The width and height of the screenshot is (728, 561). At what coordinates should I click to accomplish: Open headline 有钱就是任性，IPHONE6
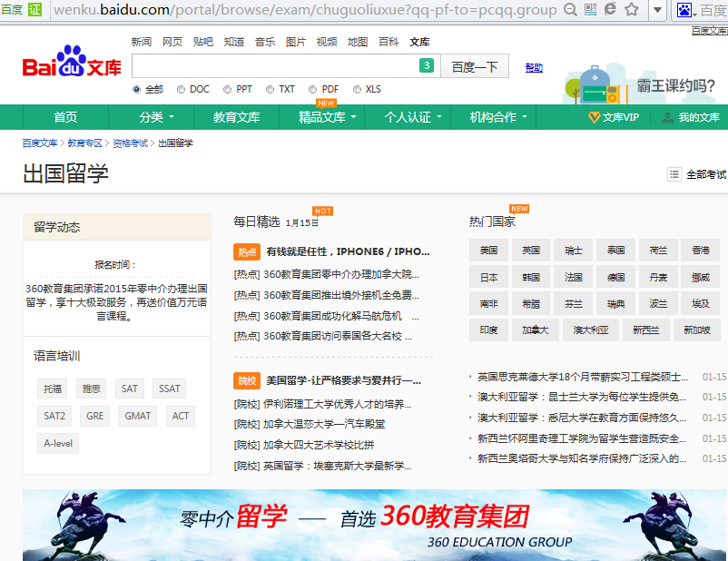pyautogui.click(x=349, y=251)
